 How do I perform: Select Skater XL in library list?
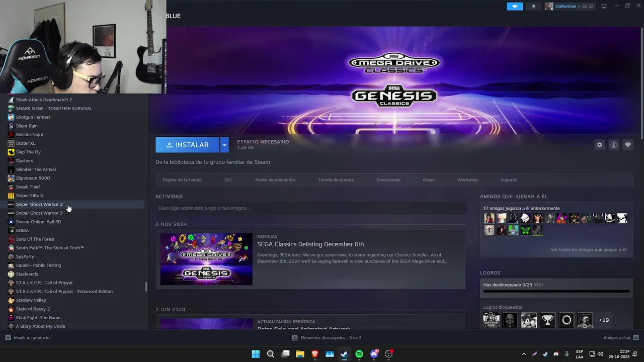pos(26,143)
